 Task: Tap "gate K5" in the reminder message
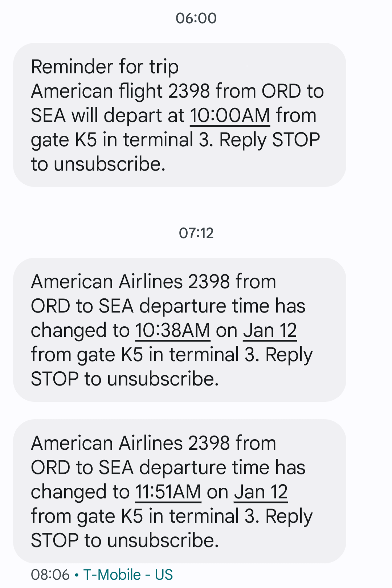coord(64,140)
